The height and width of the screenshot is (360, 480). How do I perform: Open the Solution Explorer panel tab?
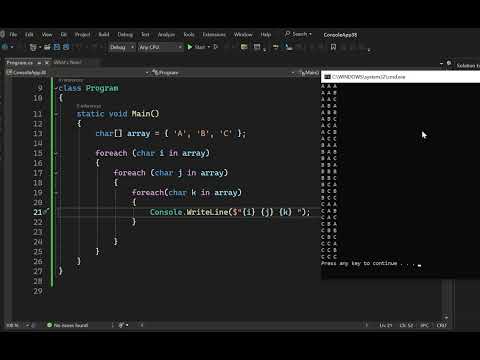coord(468,66)
